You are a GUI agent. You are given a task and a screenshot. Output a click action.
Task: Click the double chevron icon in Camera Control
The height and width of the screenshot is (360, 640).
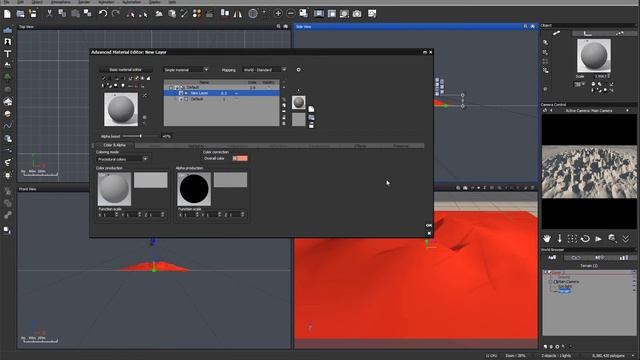[626, 238]
